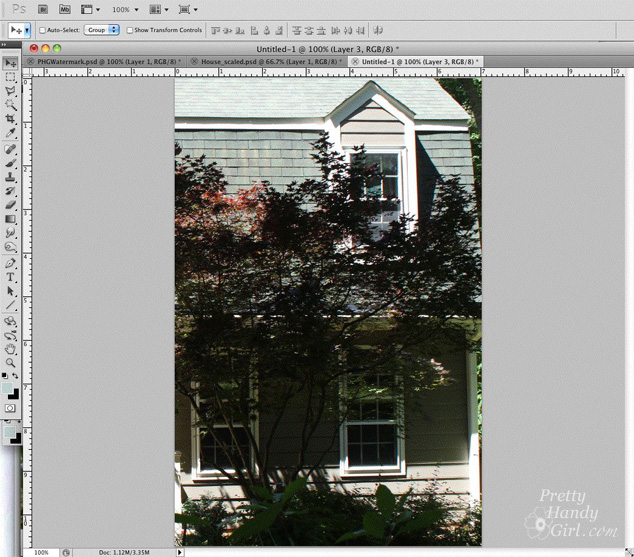634x557 pixels.
Task: Distribute horizontal centers of layers
Action: coord(348,30)
